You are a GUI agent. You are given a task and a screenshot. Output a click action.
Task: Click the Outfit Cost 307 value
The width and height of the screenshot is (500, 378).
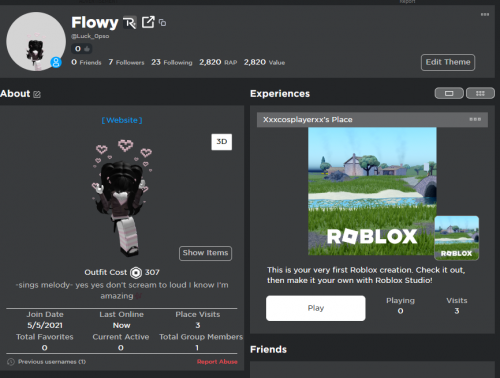(x=152, y=273)
